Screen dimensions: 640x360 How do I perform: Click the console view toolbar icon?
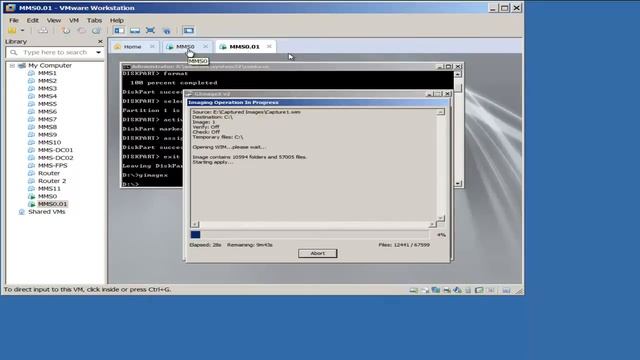pos(189,31)
